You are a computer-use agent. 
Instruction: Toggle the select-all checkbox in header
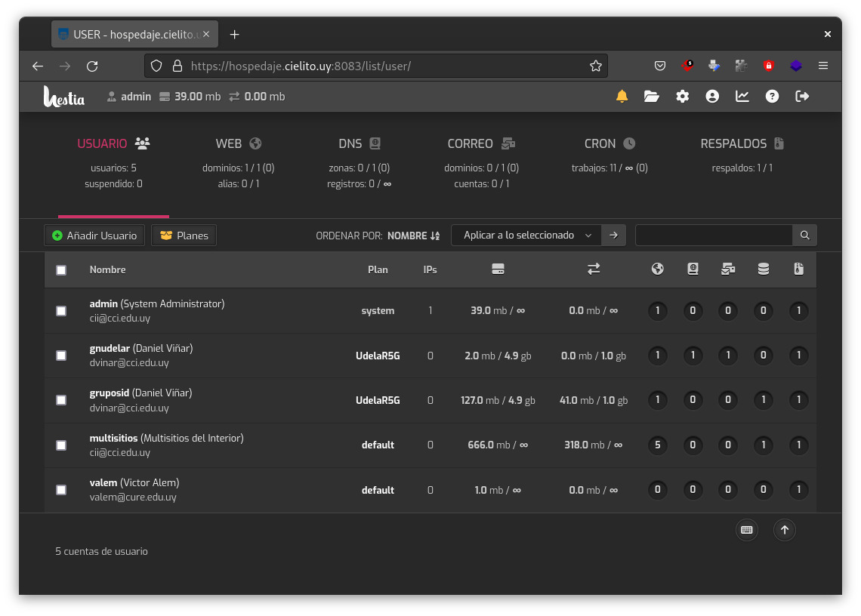(x=61, y=270)
